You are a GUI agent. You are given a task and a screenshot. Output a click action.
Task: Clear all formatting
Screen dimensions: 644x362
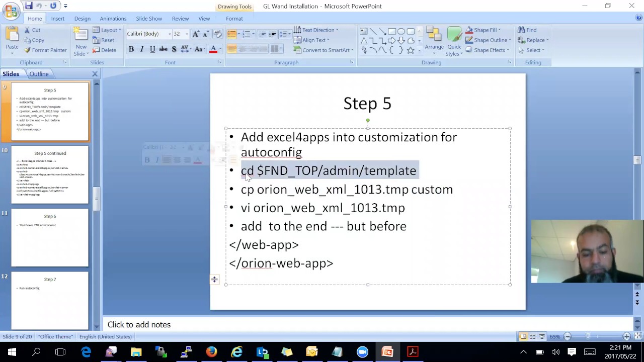pyautogui.click(x=218, y=34)
